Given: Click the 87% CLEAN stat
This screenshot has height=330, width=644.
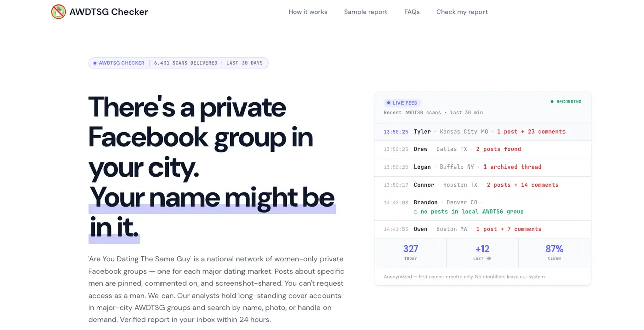Looking at the screenshot, I should click(554, 253).
